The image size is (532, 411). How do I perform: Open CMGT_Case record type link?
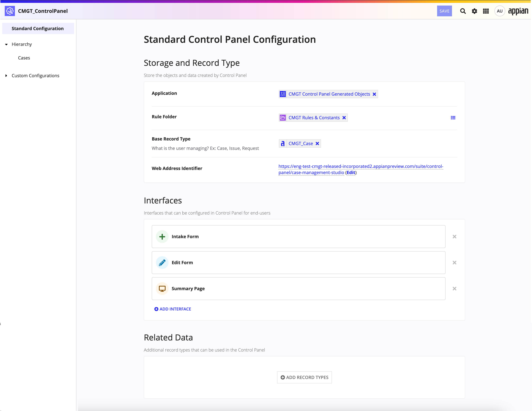tap(301, 144)
